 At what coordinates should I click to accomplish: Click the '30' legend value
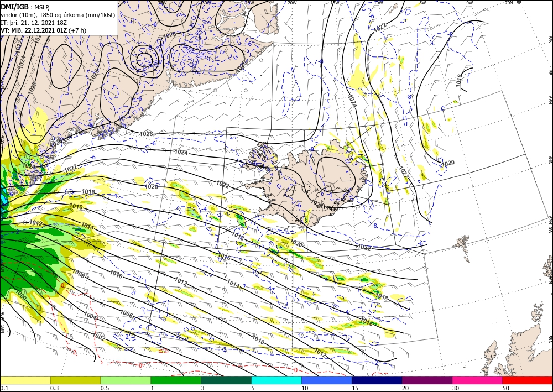[x=456, y=388]
